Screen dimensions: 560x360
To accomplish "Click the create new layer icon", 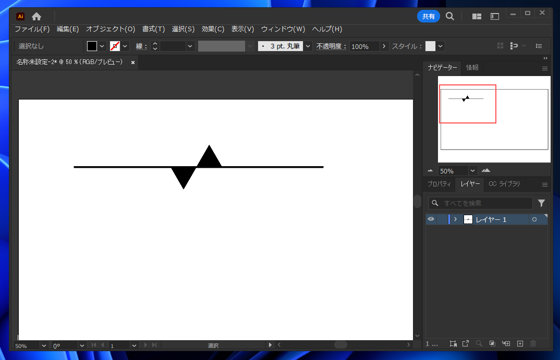I will tap(520, 344).
